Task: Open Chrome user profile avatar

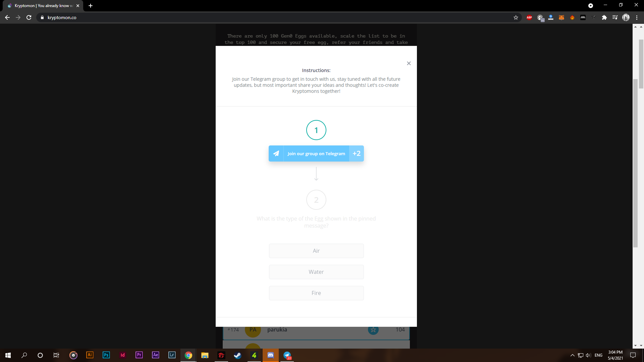Action: coord(626,17)
